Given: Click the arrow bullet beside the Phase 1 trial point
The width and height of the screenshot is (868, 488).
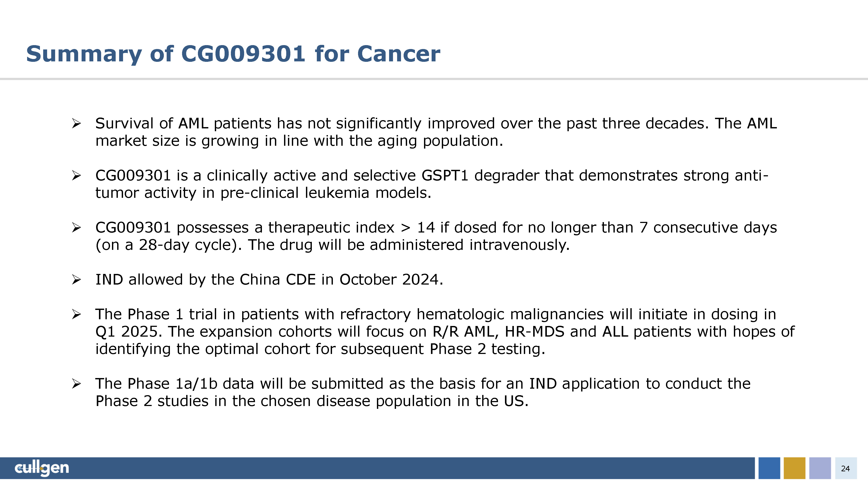Looking at the screenshot, I should pyautogui.click(x=76, y=314).
